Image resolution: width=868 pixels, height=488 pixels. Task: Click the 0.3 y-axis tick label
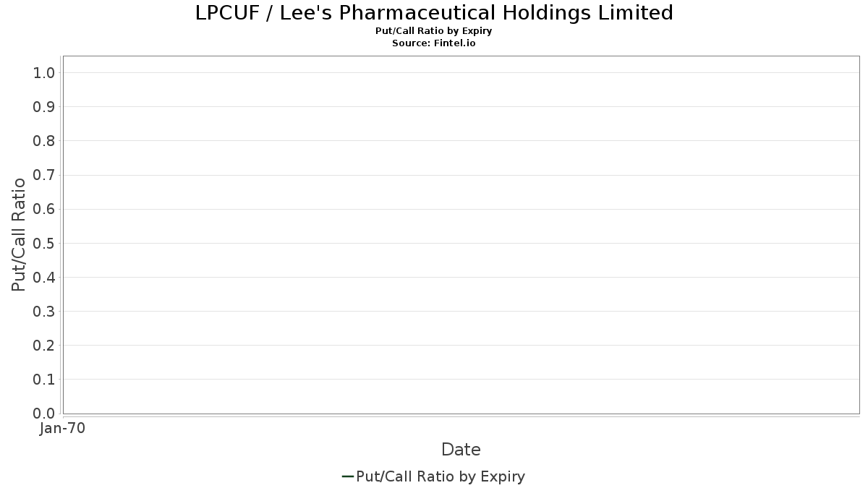coord(44,311)
